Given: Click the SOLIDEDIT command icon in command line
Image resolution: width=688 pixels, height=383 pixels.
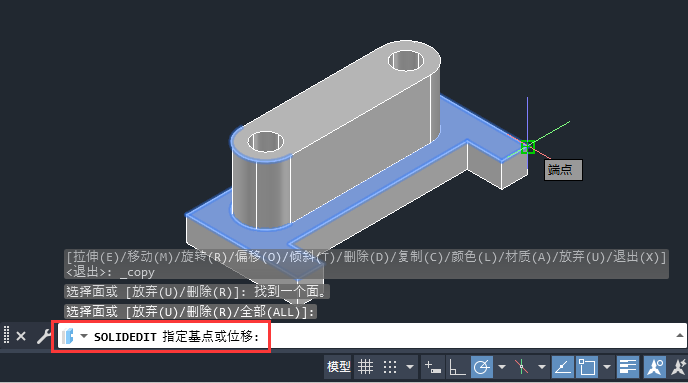Looking at the screenshot, I should pyautogui.click(x=67, y=336).
